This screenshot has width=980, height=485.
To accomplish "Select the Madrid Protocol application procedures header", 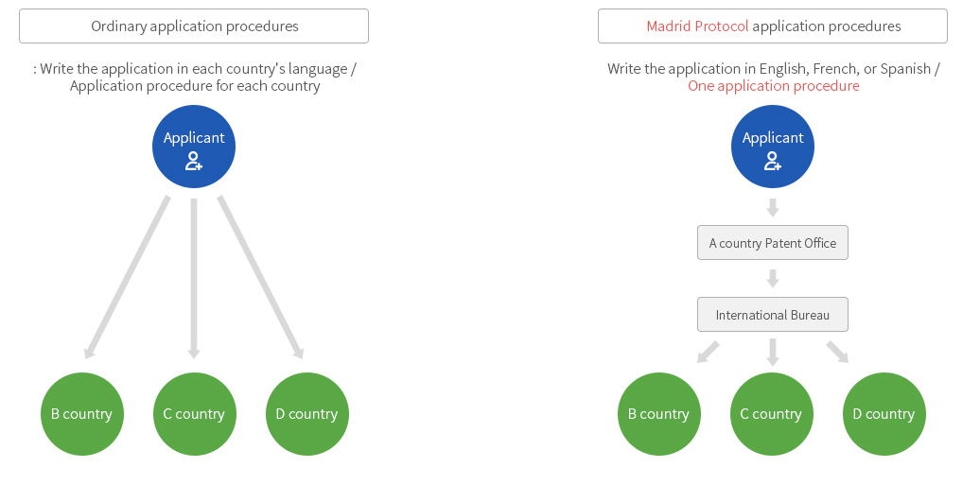I will pos(773,26).
